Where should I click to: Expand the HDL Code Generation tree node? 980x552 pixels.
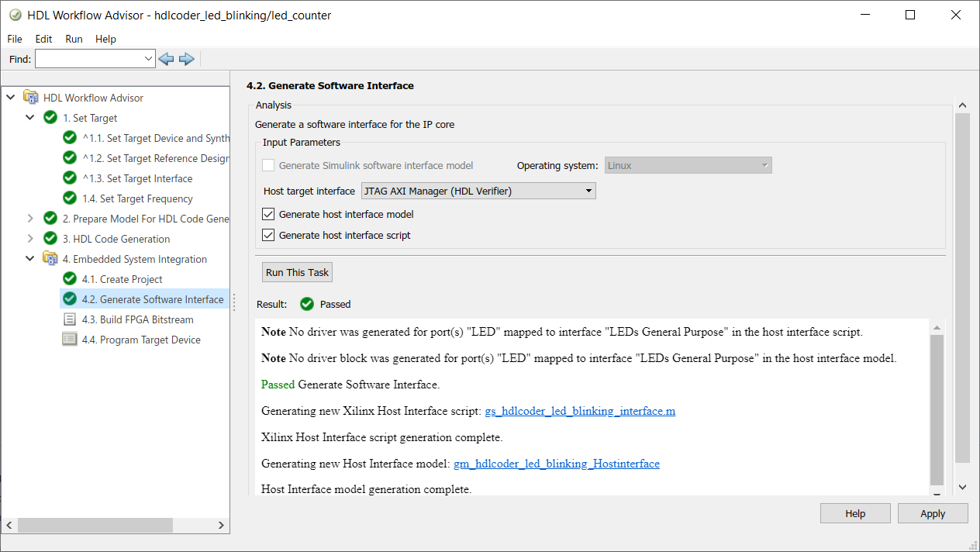click(x=30, y=239)
